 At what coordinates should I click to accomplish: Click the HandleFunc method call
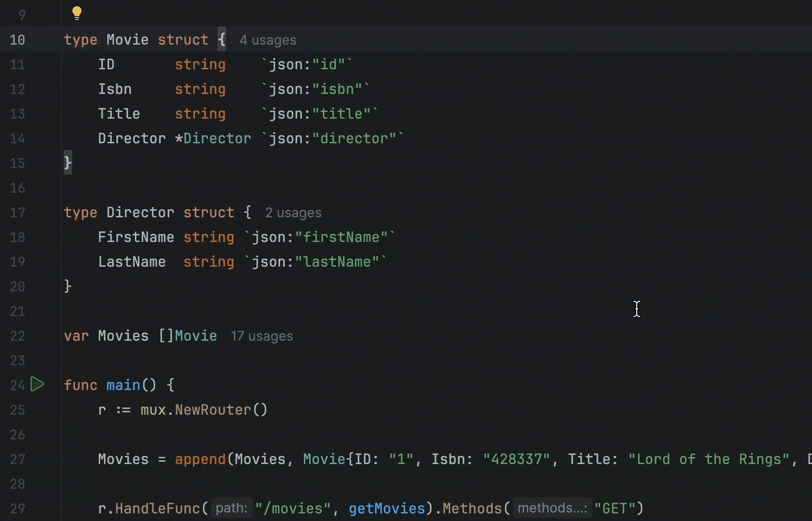point(157,509)
